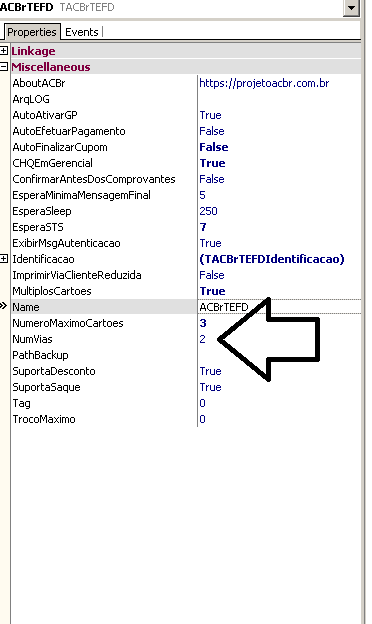
Task: Expand the Linkage category
Action: point(4,51)
